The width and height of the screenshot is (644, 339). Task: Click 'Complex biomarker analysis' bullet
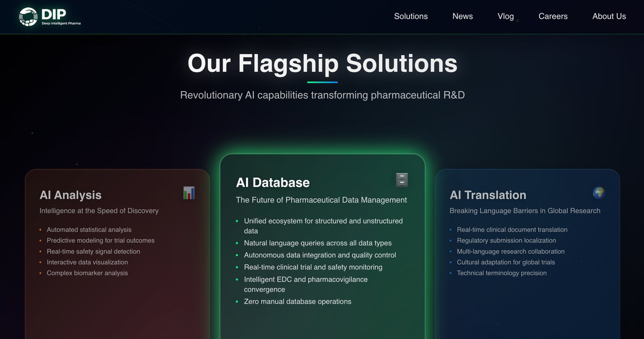(x=87, y=273)
